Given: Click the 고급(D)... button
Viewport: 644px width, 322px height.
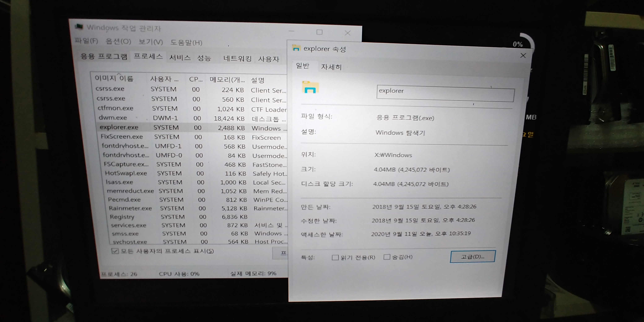Looking at the screenshot, I should coord(472,257).
